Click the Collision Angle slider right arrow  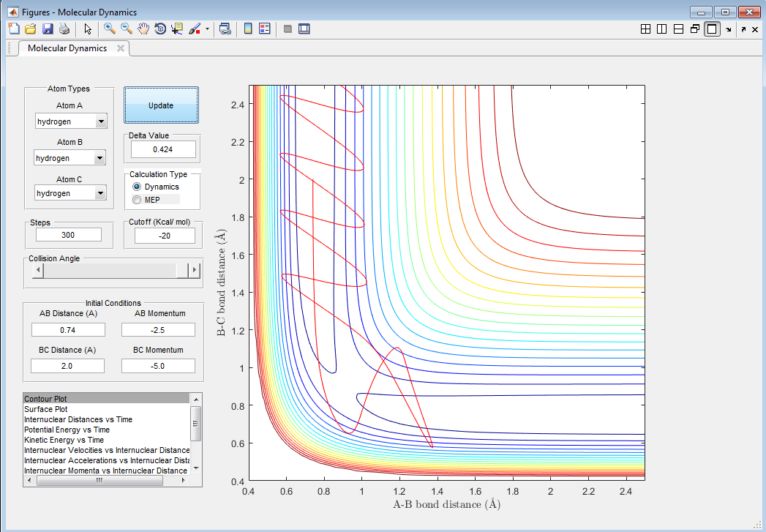(x=195, y=270)
